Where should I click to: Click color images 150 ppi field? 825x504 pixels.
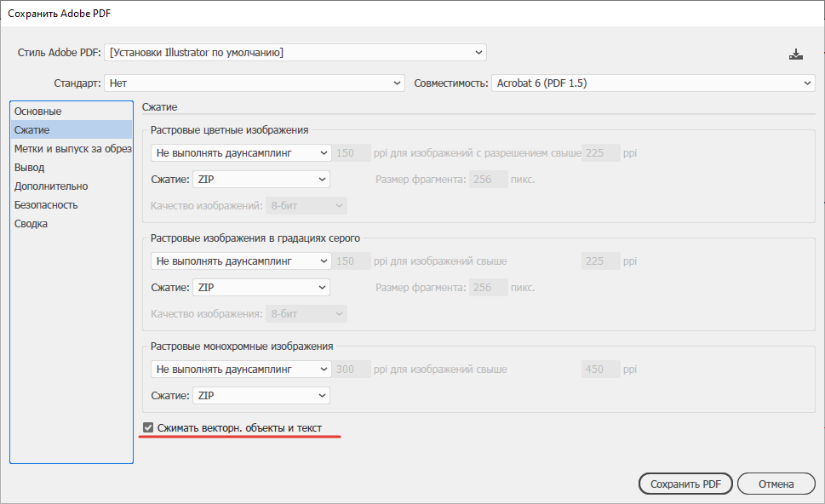pyautogui.click(x=352, y=153)
